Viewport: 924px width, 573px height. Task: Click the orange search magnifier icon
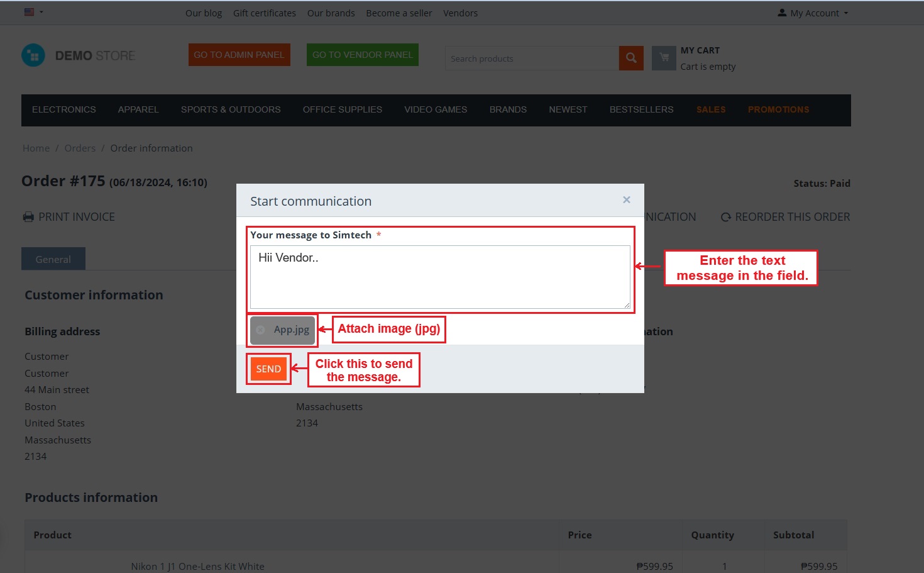click(631, 58)
